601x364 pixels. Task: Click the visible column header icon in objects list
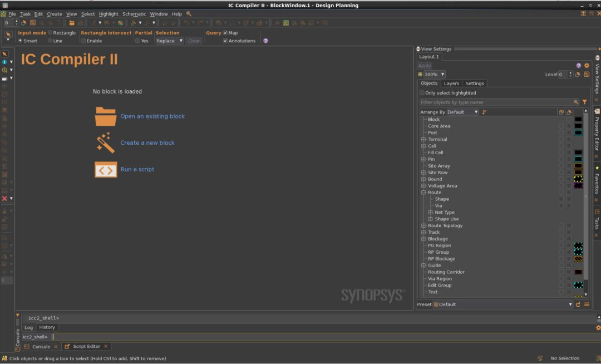(x=561, y=112)
